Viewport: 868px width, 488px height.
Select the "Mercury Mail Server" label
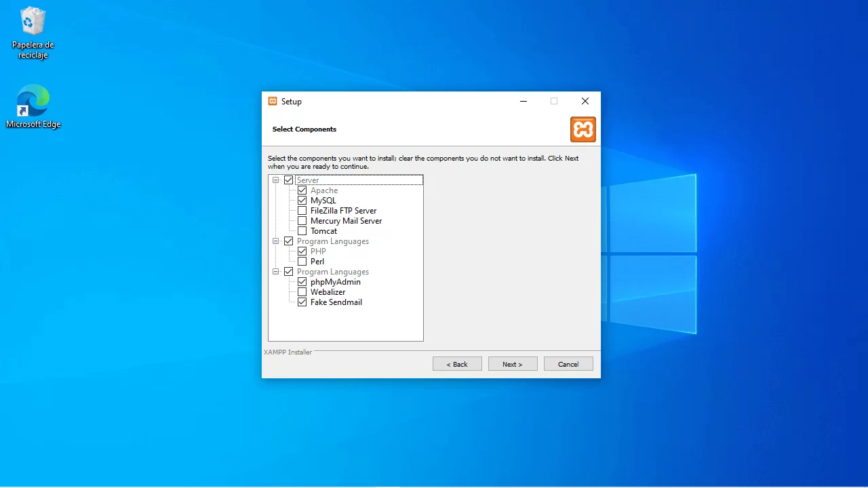(x=347, y=221)
